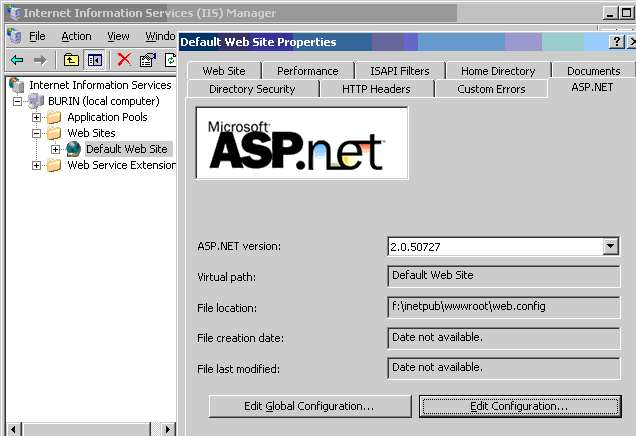Click the Edit Configuration button

coord(520,406)
